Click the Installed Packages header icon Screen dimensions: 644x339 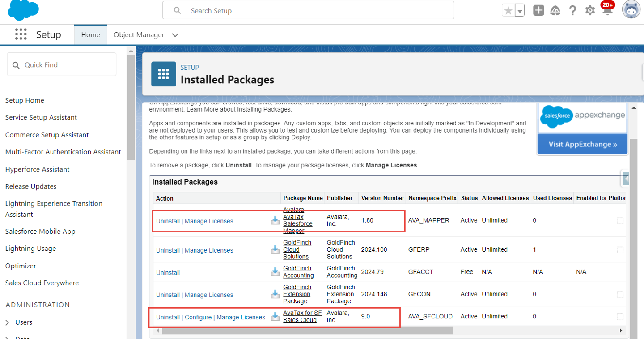click(164, 74)
